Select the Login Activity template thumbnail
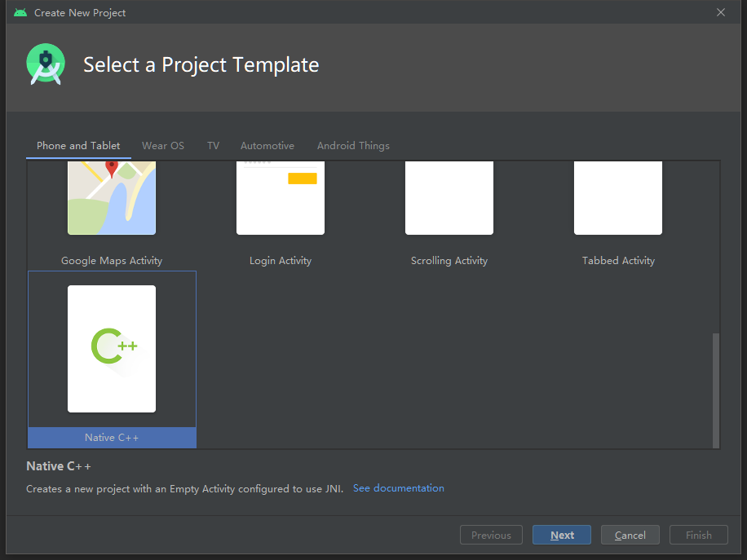Screen dimensions: 747x560 point(281,197)
